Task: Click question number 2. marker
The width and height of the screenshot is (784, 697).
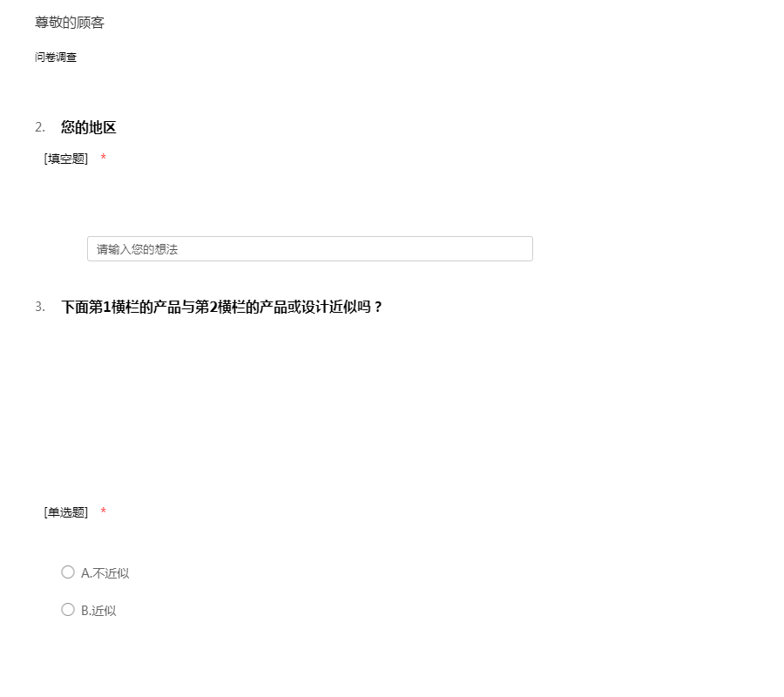Action: coord(40,127)
